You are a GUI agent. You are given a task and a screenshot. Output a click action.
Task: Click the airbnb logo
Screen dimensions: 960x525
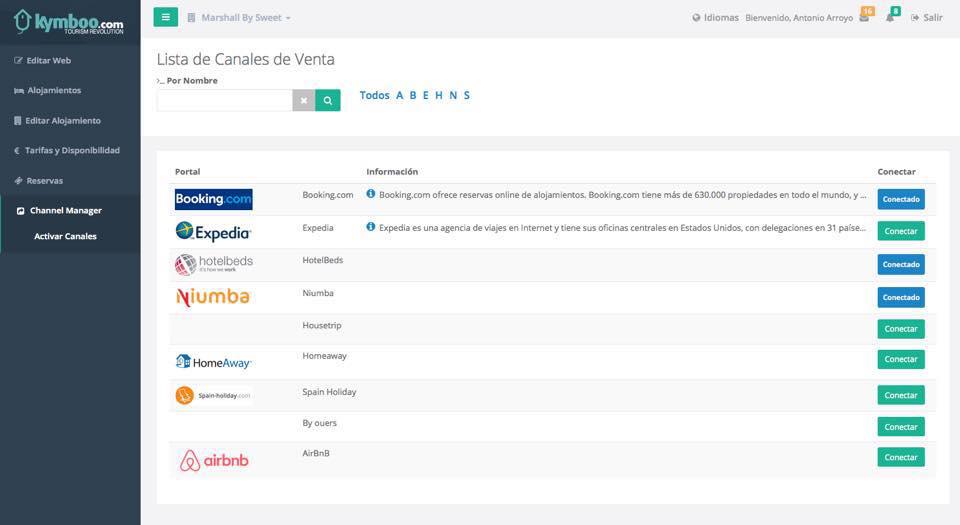coord(214,460)
